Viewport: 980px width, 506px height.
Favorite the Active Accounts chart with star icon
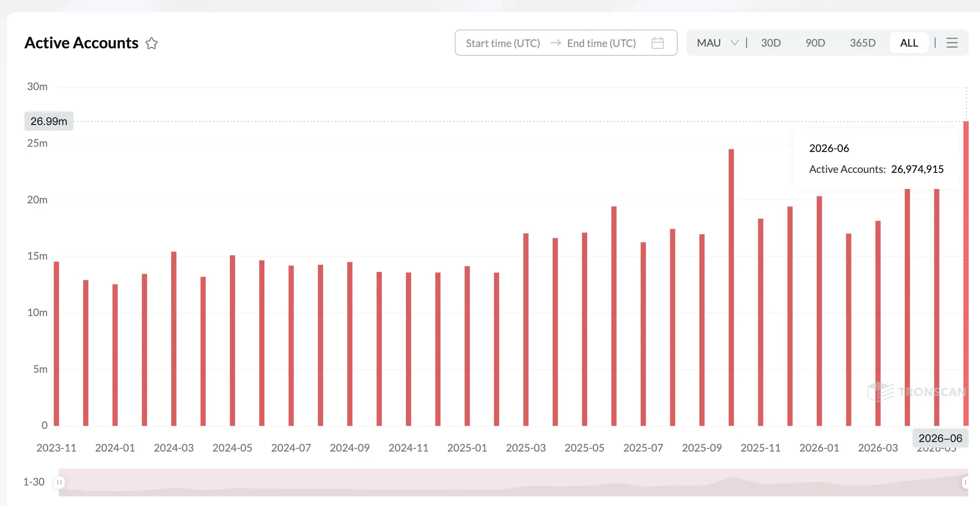coord(152,43)
